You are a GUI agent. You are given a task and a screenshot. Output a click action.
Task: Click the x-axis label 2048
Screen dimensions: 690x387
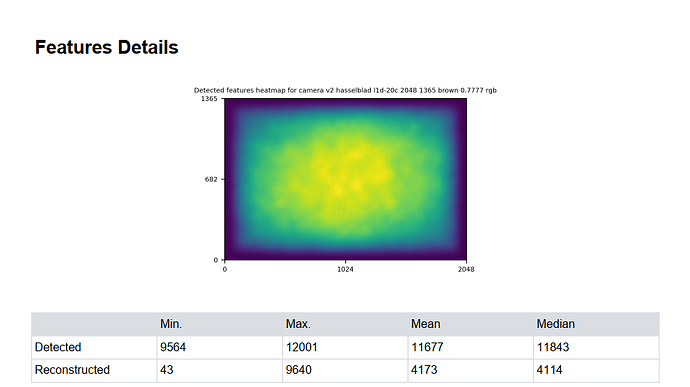click(x=466, y=269)
